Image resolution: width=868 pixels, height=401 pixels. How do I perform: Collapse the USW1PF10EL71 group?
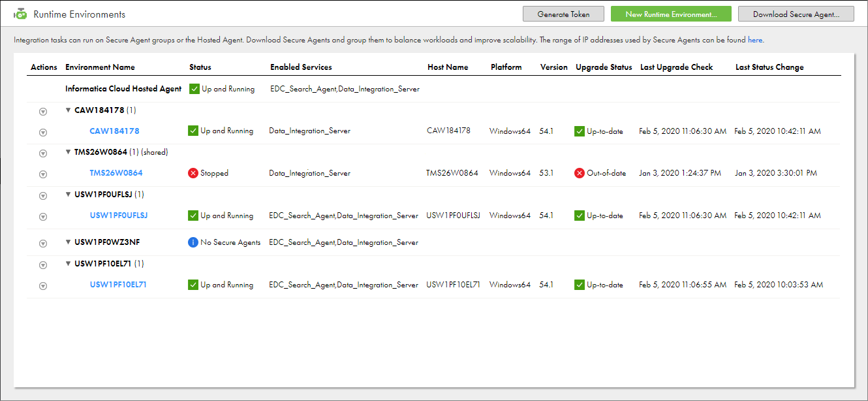coord(69,264)
